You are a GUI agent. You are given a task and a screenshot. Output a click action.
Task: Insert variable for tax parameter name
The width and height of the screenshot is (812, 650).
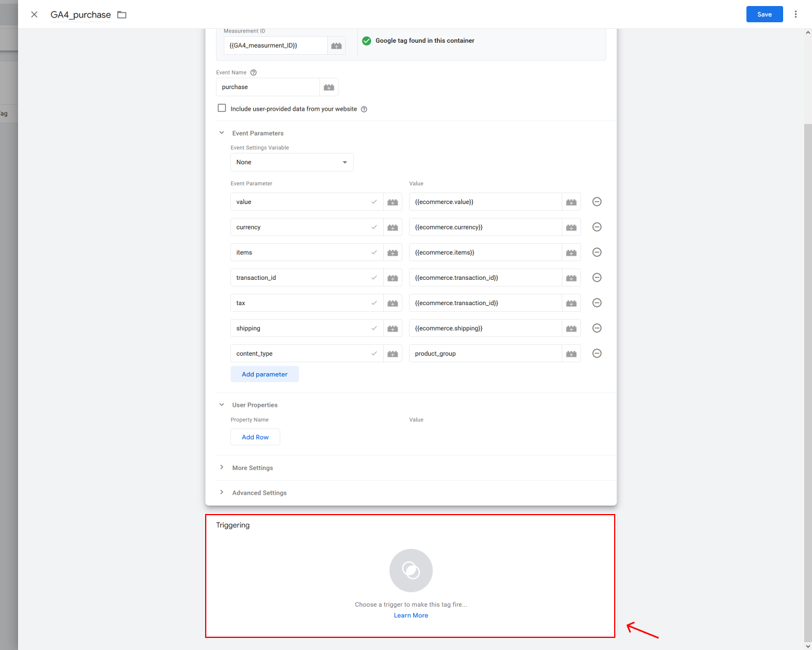point(393,303)
